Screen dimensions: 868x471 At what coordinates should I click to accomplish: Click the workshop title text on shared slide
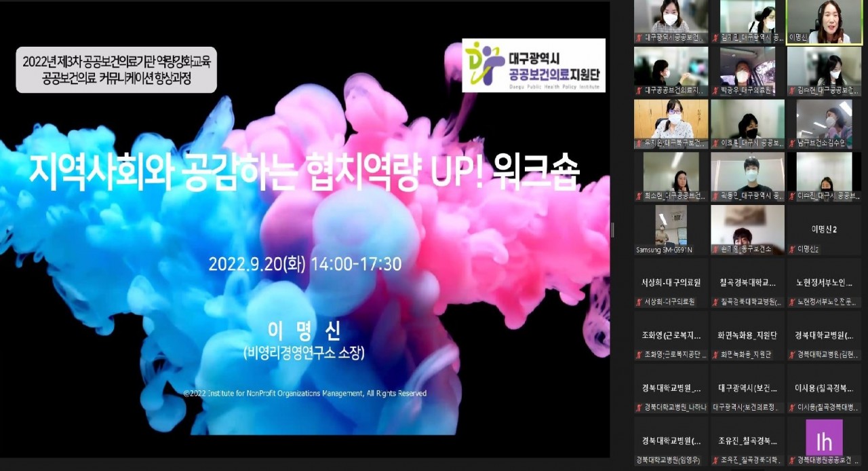(304, 174)
